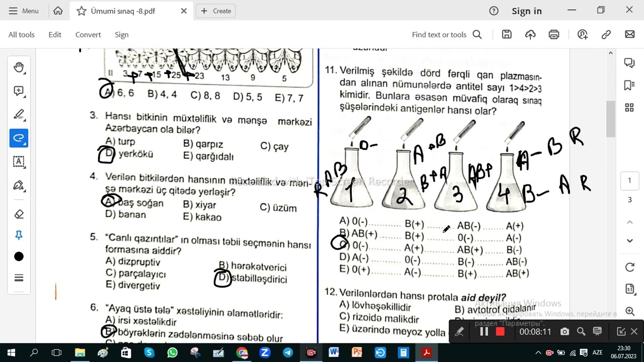Go to previous page with up chevron
Viewport: 644px width, 362px height.
629,222
